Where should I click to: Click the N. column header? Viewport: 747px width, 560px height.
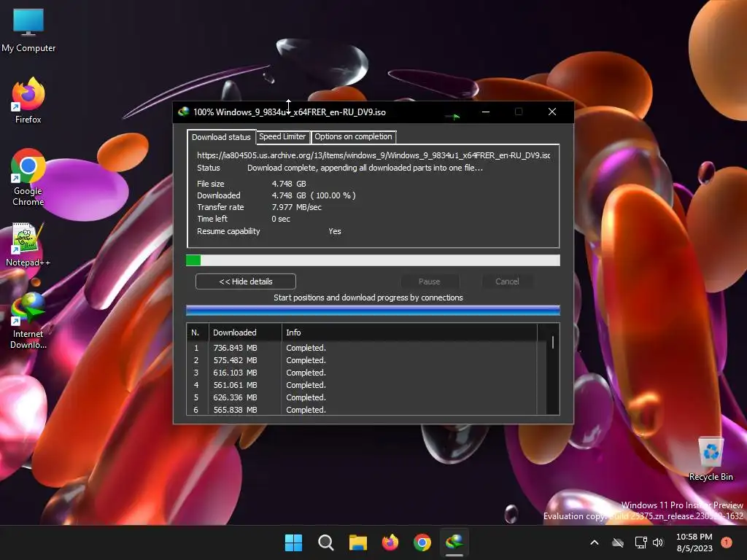point(198,332)
